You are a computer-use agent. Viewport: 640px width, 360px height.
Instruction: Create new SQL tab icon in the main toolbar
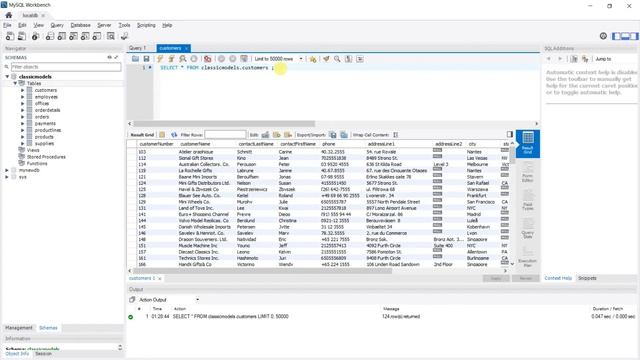pos(9,36)
